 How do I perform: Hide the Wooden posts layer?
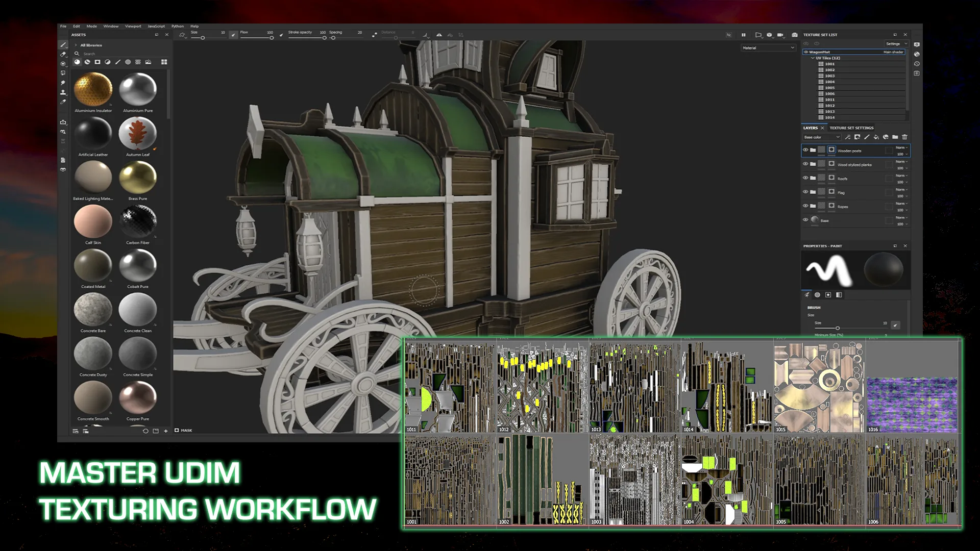[805, 150]
